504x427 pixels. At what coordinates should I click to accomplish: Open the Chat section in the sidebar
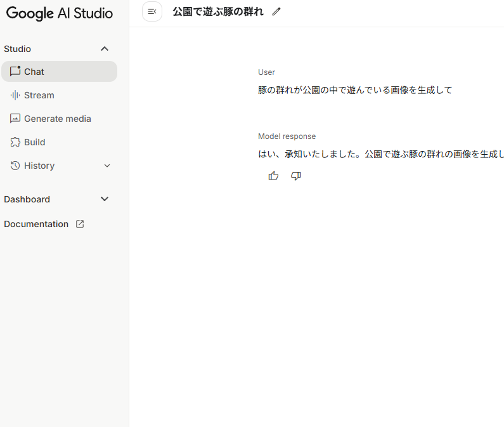point(59,72)
